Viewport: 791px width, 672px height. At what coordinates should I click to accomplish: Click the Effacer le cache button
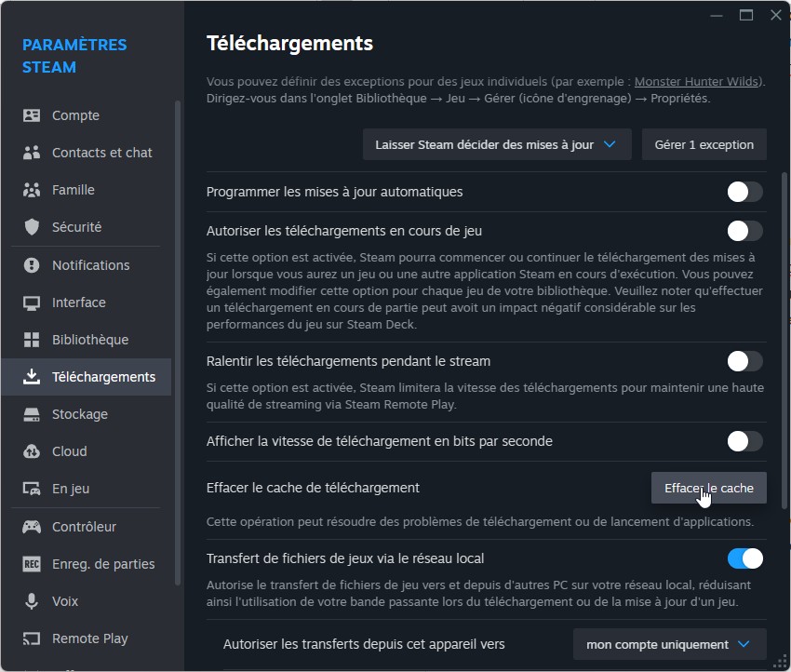(708, 487)
